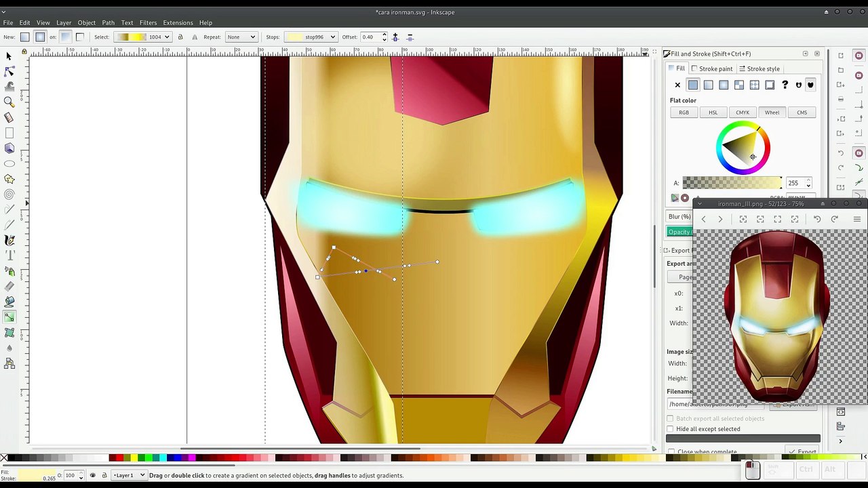Select the Selector arrow tool

9,56
